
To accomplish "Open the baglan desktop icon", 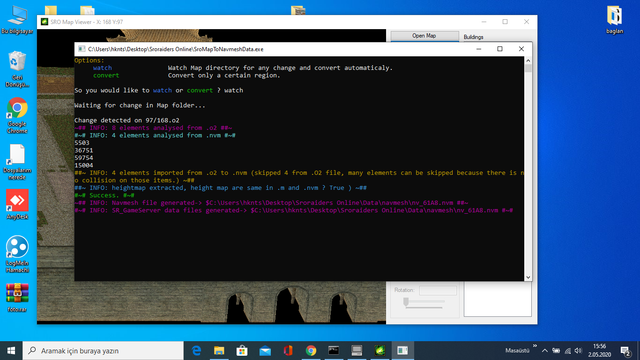I will pyautogui.click(x=614, y=20).
